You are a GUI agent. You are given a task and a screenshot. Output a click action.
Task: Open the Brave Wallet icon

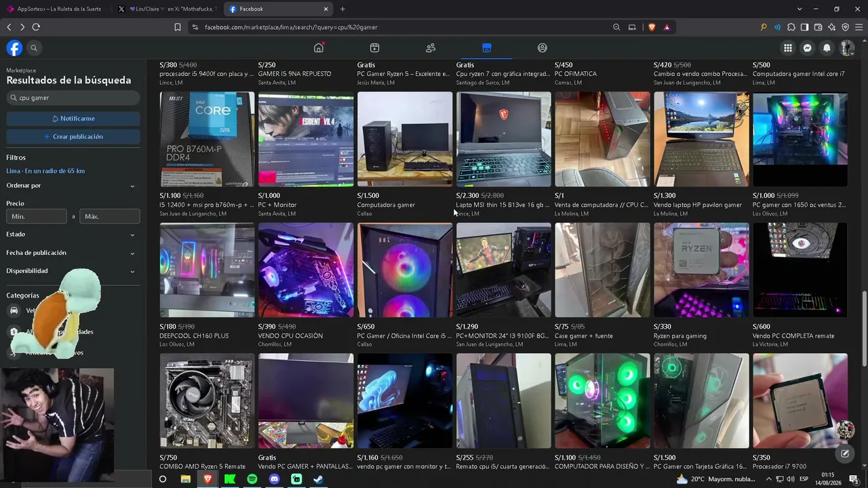point(818,27)
